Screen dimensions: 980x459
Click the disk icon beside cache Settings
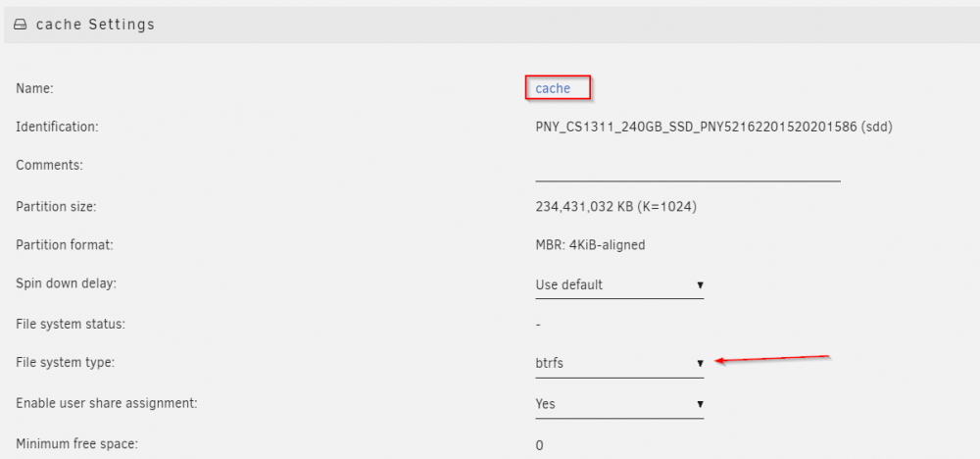point(21,25)
